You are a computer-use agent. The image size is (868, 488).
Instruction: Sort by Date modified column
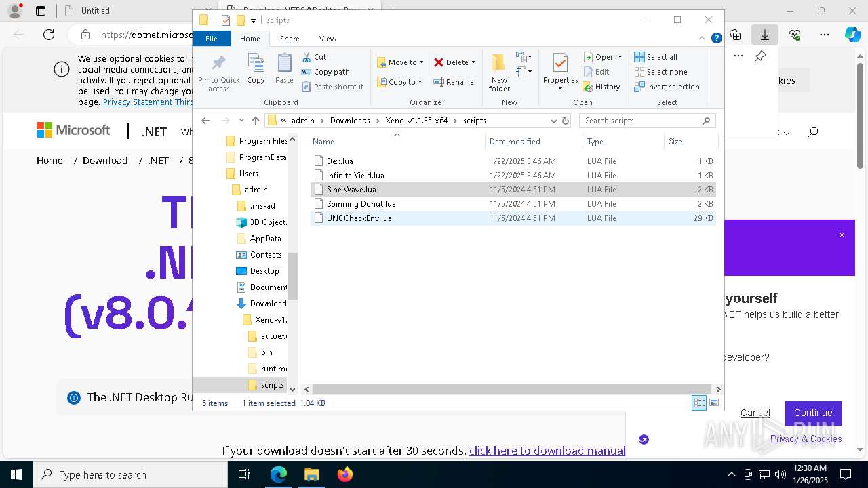pos(534,142)
